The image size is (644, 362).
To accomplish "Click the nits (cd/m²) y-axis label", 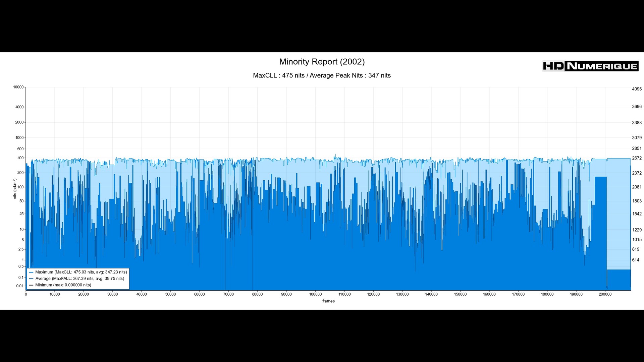I will pos(15,189).
